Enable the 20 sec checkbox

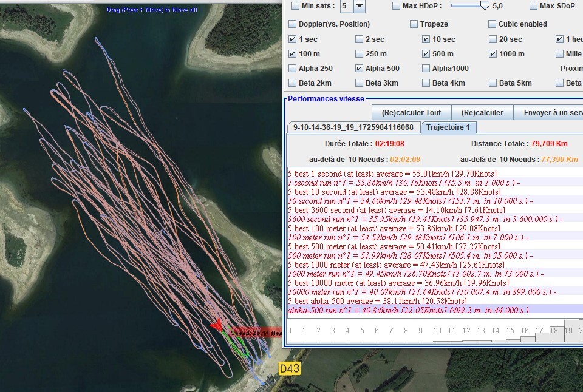point(493,39)
